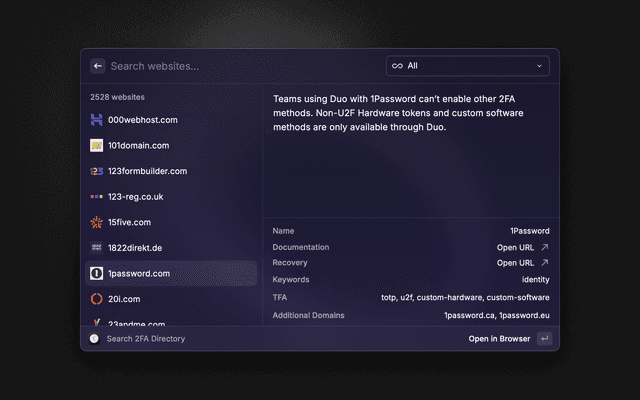Open the All filter dropdown
This screenshot has width=640, height=400.
tap(467, 66)
